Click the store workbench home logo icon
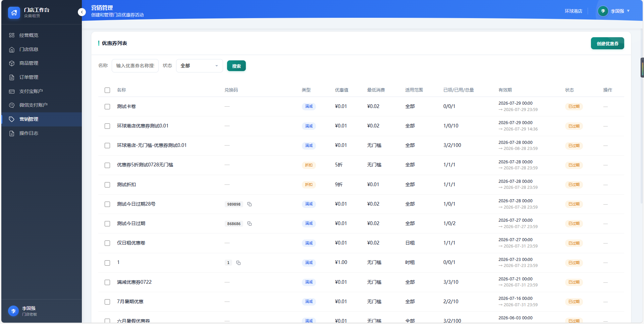Image resolution: width=644 pixels, height=324 pixels. tap(14, 13)
